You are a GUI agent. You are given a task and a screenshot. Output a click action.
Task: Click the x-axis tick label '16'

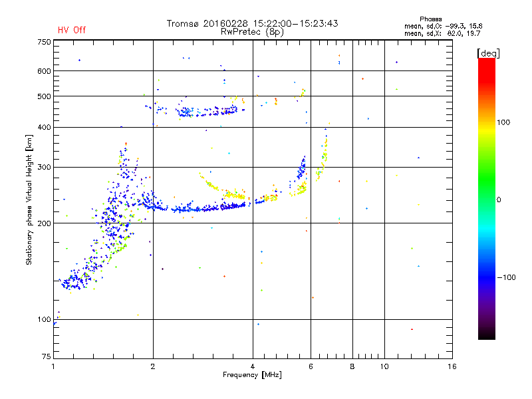(452, 366)
